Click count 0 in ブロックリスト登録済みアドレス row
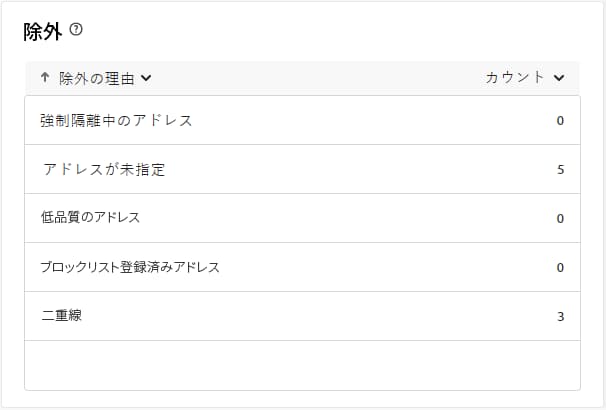The height and width of the screenshot is (410, 606). (560, 267)
